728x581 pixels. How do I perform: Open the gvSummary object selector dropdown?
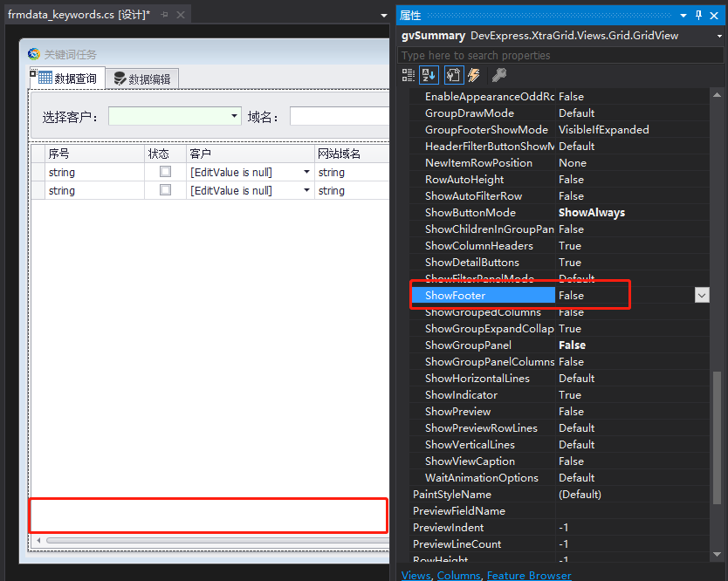click(x=719, y=36)
